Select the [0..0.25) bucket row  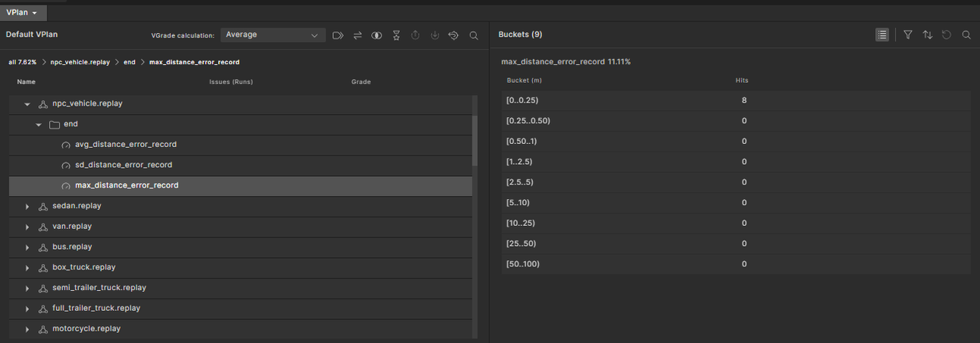(612, 100)
